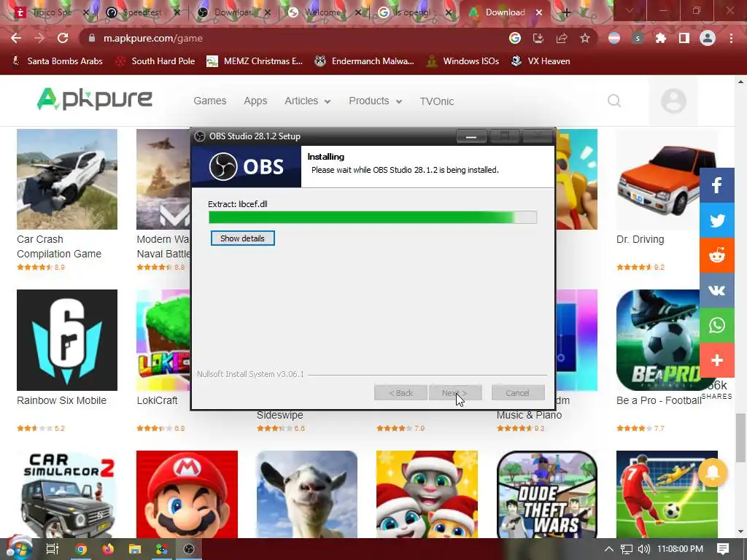Share on Reddit from the side bar
747x560 pixels.
[x=716, y=255]
